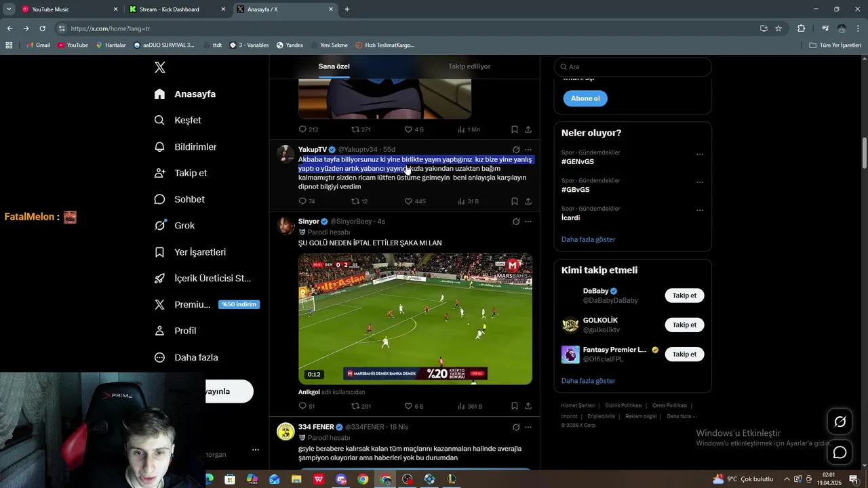Play the Sinyor football video
Screen dimensions: 868x488
pos(415,319)
